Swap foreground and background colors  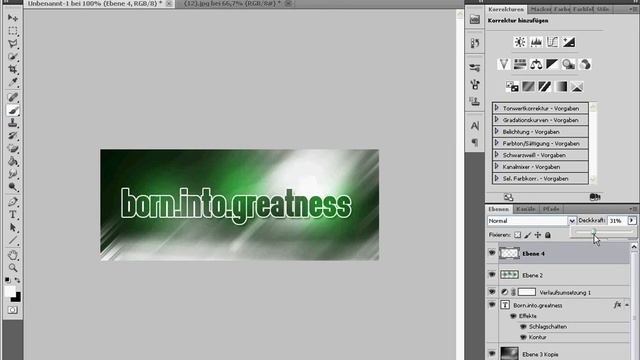click(18, 280)
